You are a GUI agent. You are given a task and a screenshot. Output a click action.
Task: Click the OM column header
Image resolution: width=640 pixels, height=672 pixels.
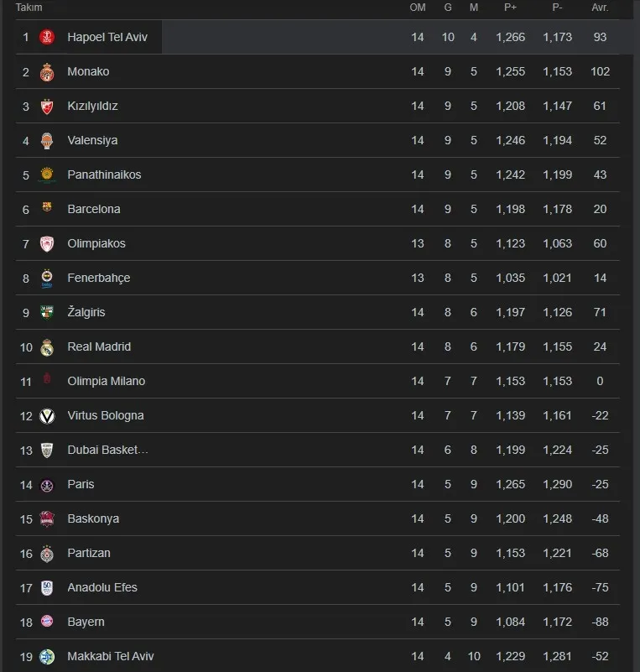(x=418, y=8)
